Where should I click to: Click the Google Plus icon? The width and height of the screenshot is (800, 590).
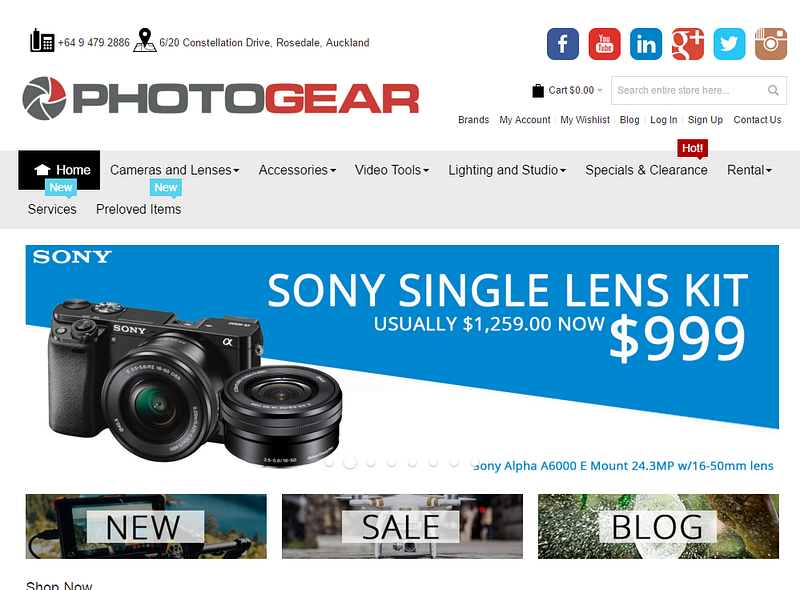[688, 44]
